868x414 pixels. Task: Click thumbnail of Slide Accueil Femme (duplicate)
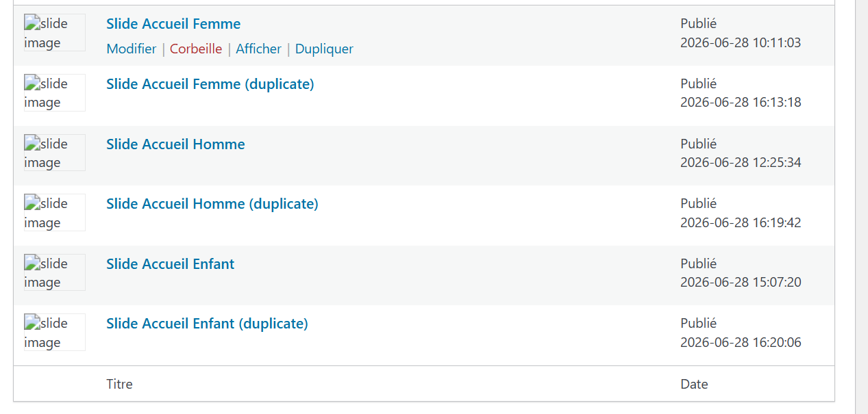point(55,92)
